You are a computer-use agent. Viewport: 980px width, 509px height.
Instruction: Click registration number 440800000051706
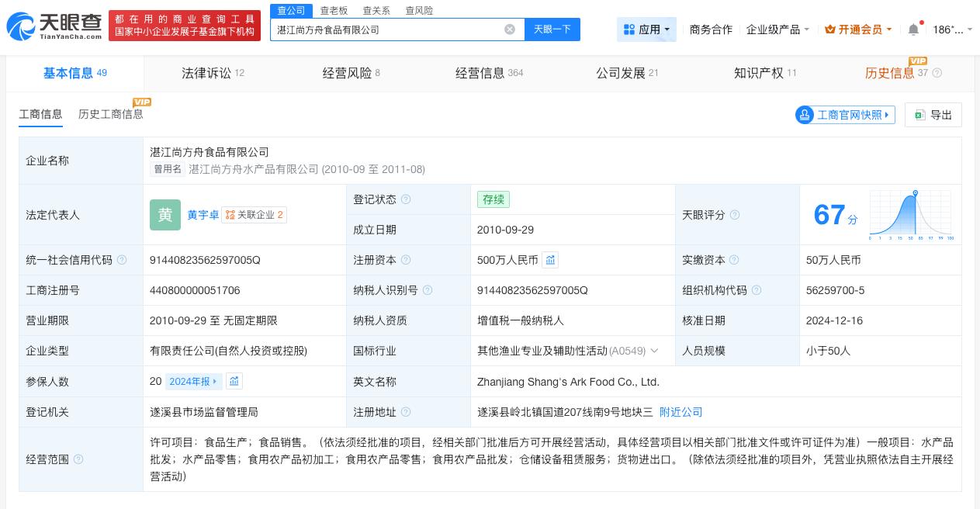[195, 290]
